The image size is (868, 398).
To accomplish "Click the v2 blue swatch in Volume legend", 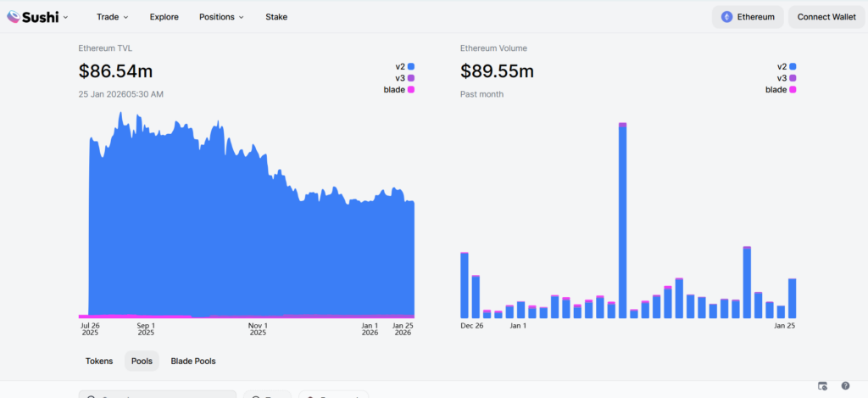I will pos(793,66).
